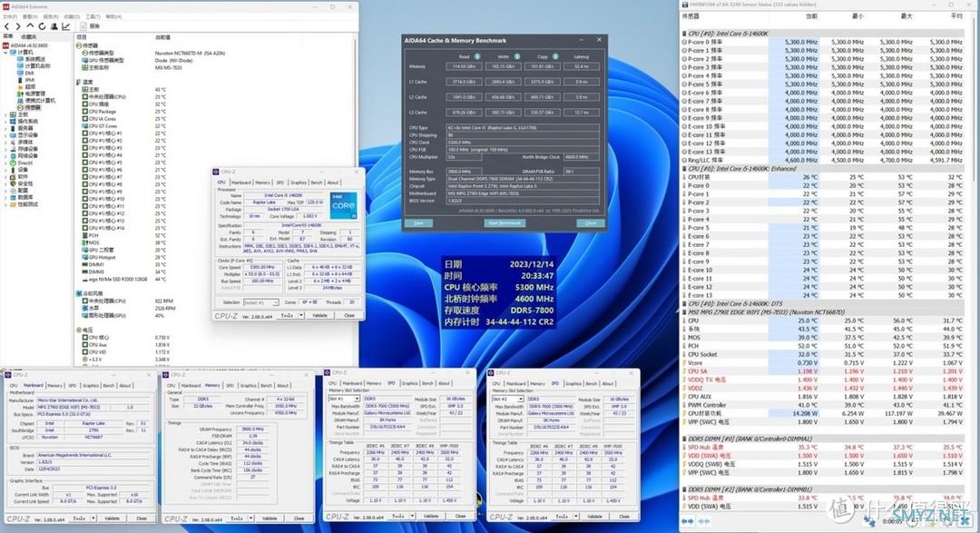Click the Back arrow in the AIDA64 toolbar
The height and width of the screenshot is (533, 980).
point(7,27)
